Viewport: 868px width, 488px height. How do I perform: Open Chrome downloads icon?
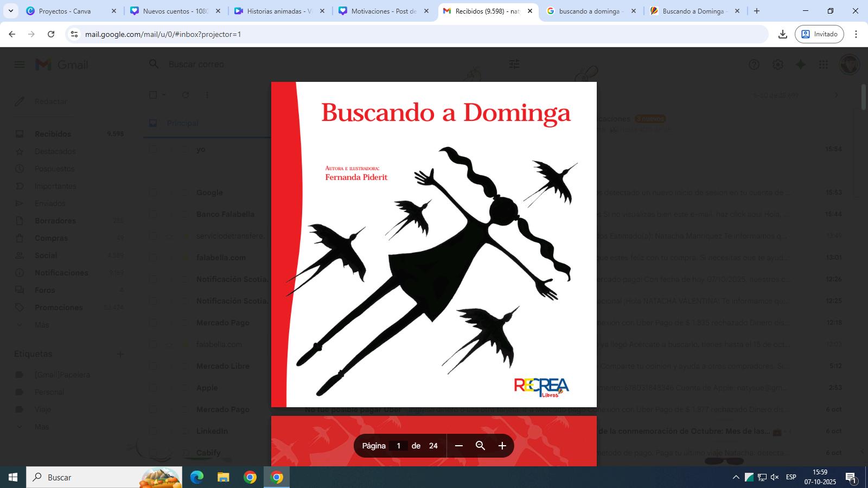(782, 34)
